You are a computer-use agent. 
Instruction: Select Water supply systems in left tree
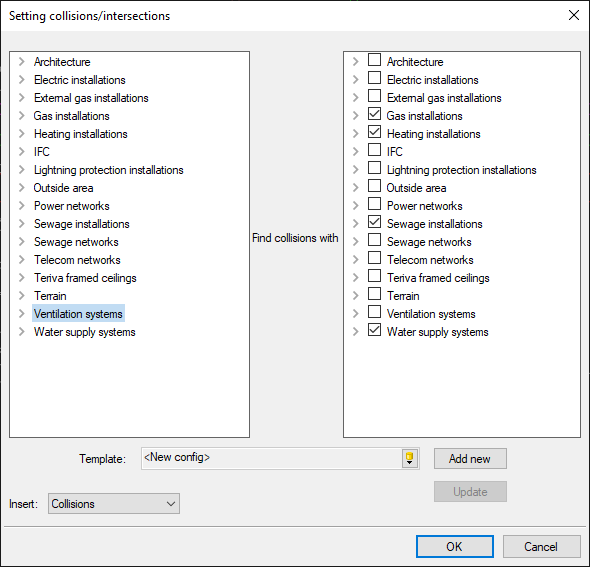pos(85,332)
